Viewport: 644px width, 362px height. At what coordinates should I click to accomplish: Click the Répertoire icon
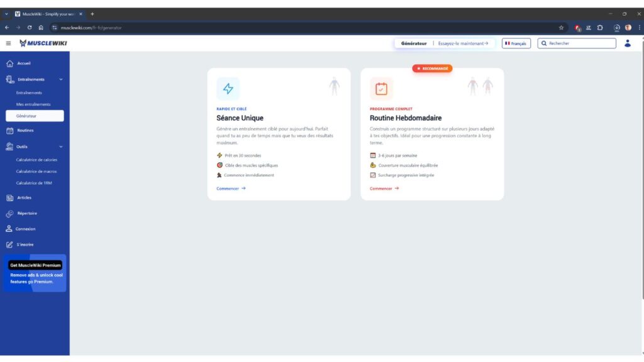point(10,214)
